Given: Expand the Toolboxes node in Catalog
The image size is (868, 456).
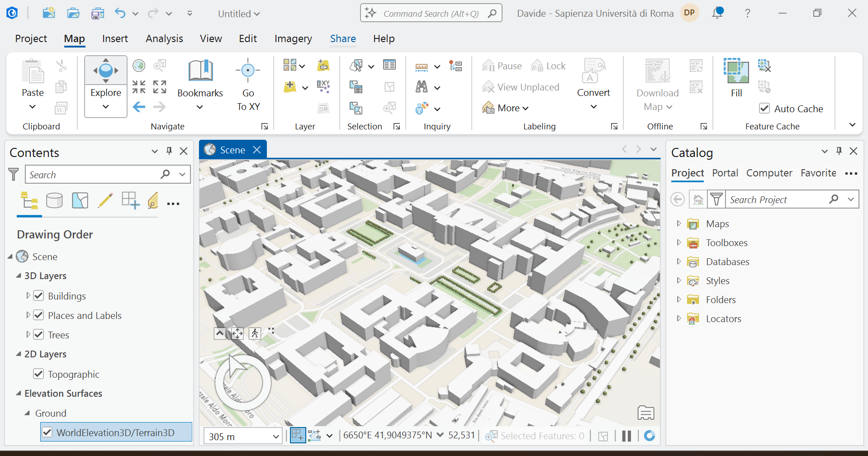Looking at the screenshot, I should [678, 242].
